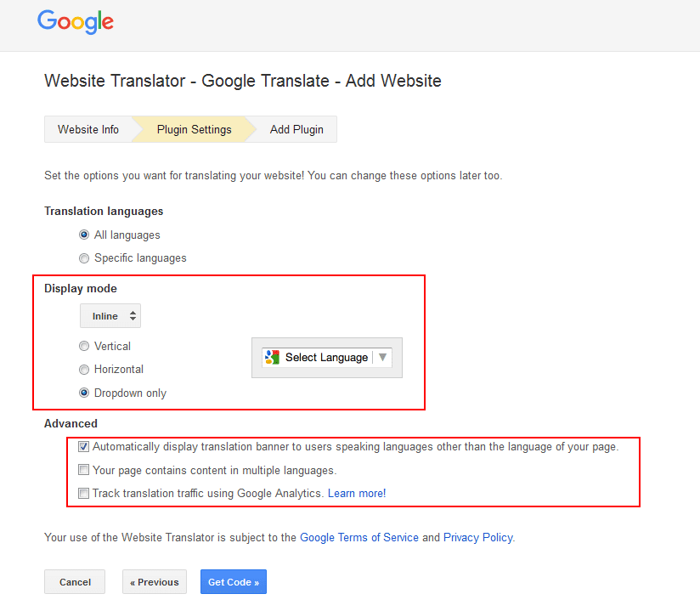Open the "Learn more!" link
The width and height of the screenshot is (700, 611).
[356, 493]
